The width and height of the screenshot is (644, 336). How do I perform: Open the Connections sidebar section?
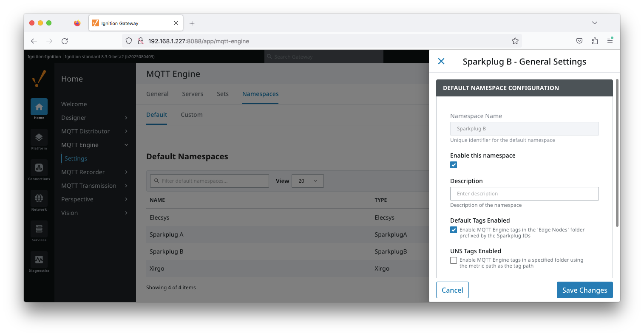point(39,170)
